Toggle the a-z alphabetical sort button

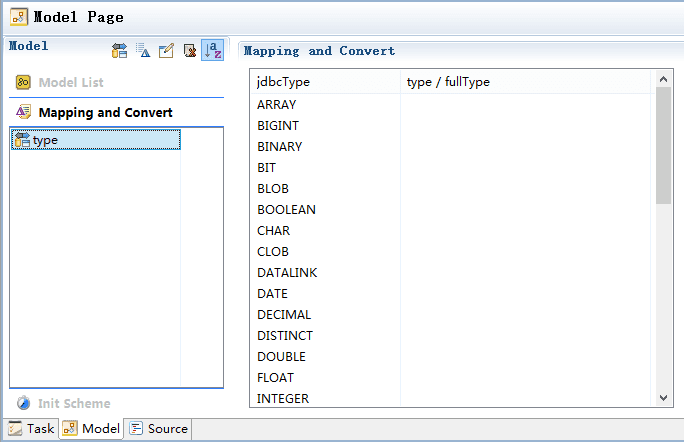(x=212, y=50)
